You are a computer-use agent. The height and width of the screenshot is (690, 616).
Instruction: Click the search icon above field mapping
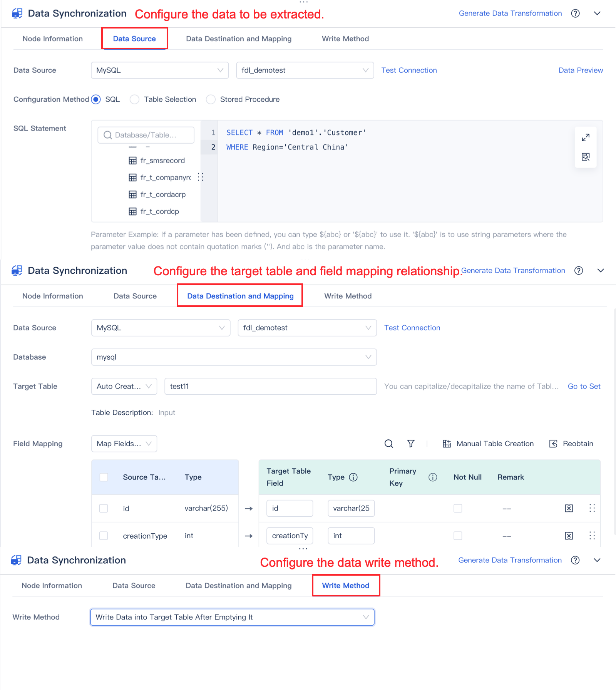(x=389, y=444)
